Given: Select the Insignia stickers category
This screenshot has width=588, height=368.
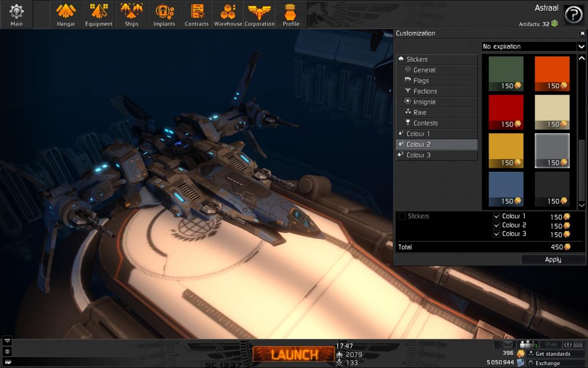Looking at the screenshot, I should point(437,102).
